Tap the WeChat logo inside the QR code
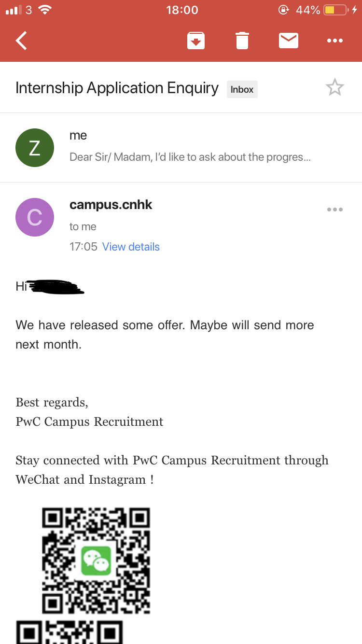Viewport: 362px width, 644px height. [96, 560]
